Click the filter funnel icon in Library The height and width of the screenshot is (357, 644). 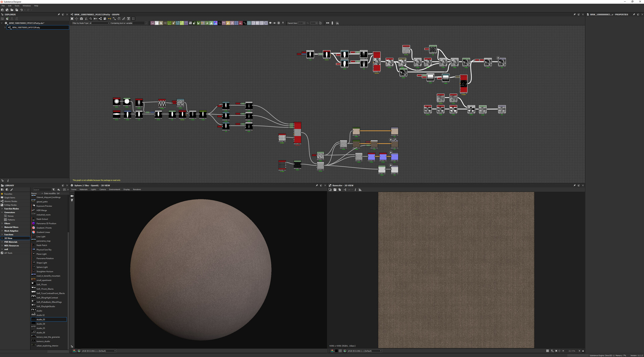[54, 190]
